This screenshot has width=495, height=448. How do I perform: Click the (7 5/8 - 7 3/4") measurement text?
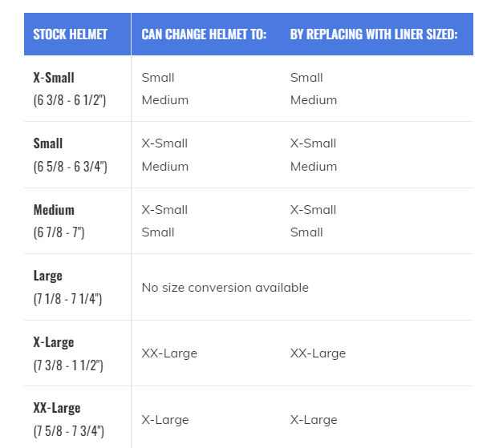point(68,431)
